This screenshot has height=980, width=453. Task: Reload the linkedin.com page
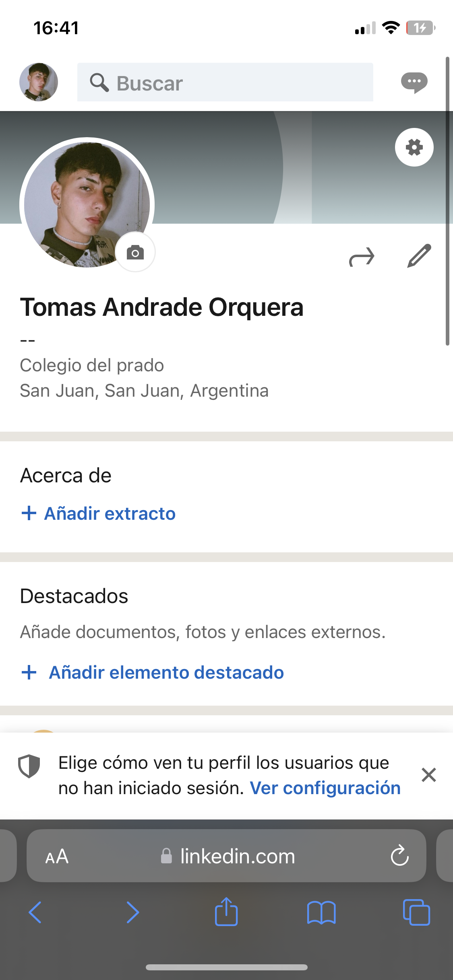(x=399, y=856)
